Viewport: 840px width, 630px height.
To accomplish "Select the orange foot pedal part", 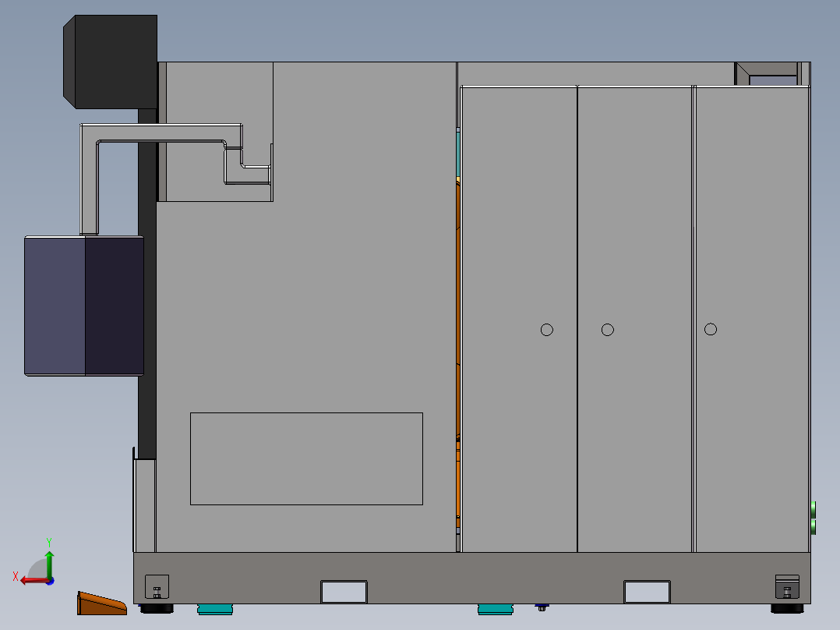I will point(102,603).
